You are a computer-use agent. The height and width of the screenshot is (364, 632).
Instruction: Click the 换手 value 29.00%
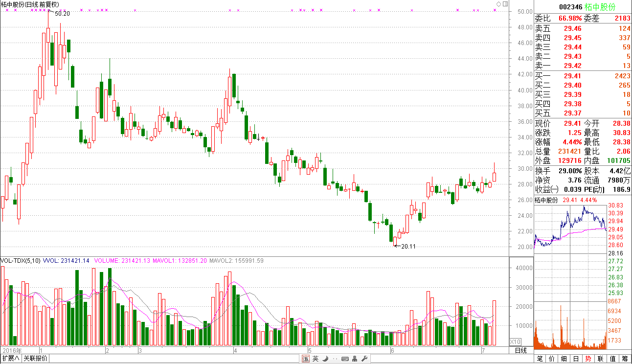tap(571, 171)
